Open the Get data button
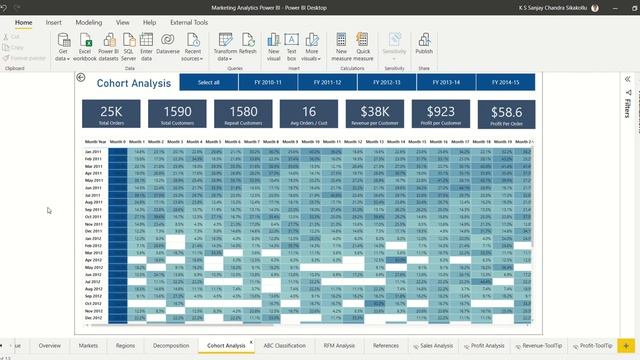 [x=63, y=47]
